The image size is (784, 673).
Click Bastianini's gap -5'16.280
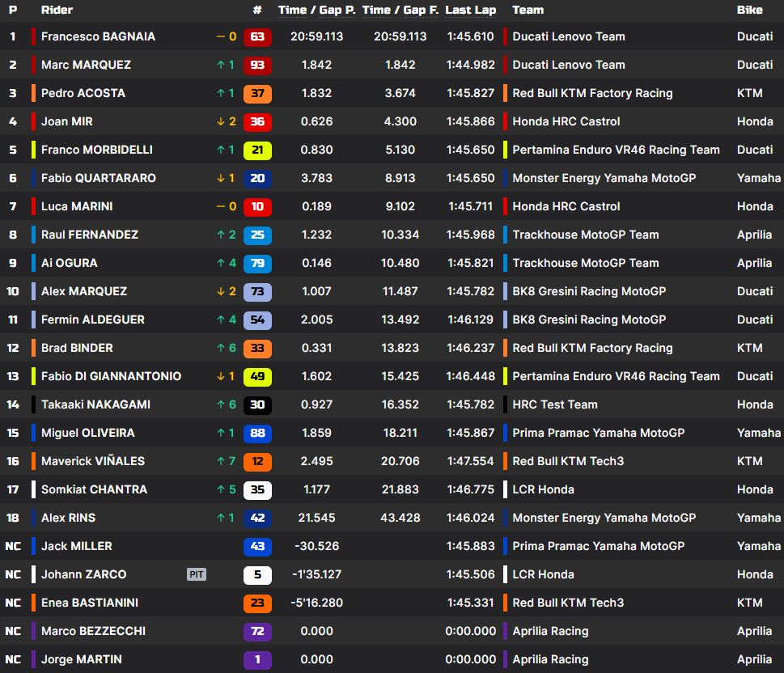tap(317, 603)
